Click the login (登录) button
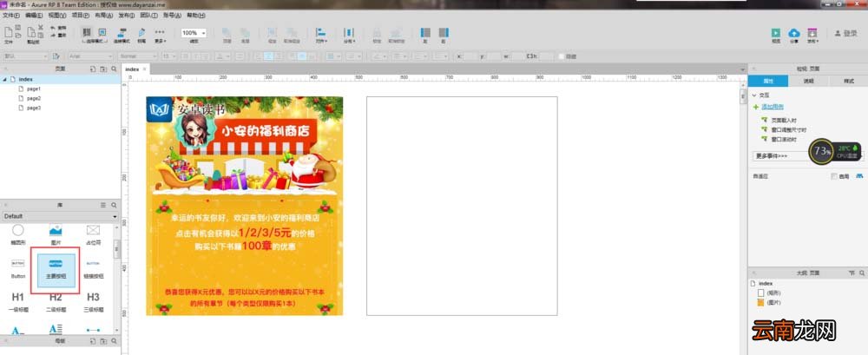 [x=845, y=33]
